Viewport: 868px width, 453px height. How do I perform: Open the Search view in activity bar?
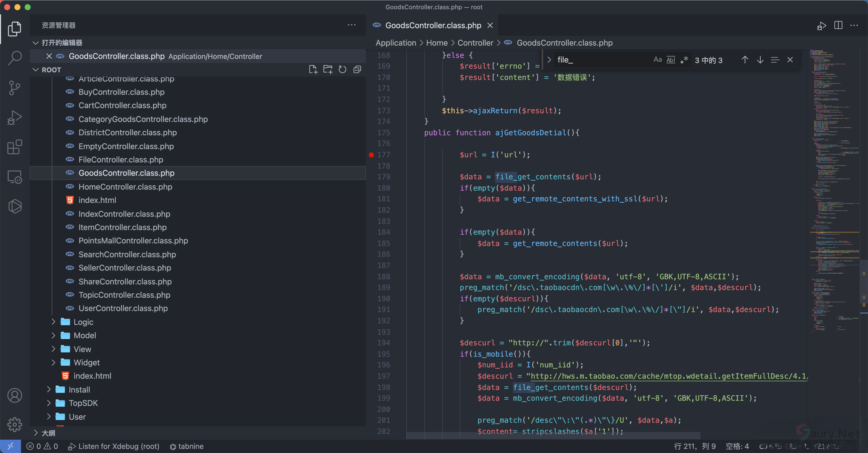coord(15,58)
